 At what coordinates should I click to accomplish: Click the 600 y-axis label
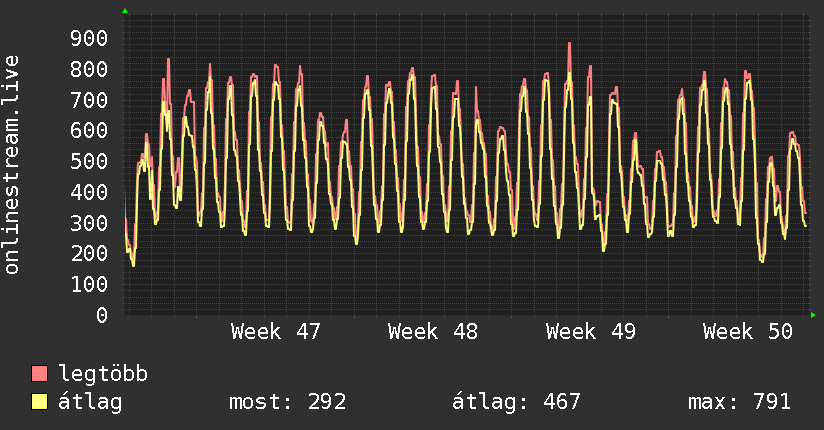[x=89, y=130]
